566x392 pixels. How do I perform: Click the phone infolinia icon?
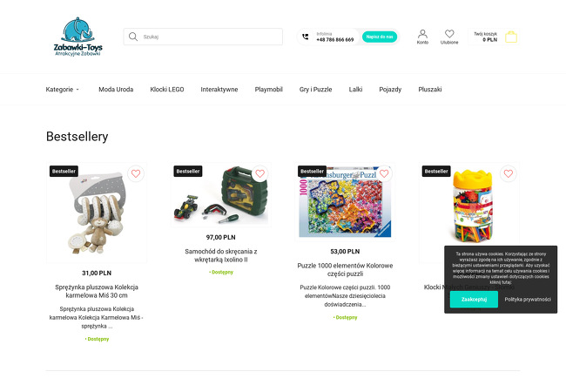306,37
